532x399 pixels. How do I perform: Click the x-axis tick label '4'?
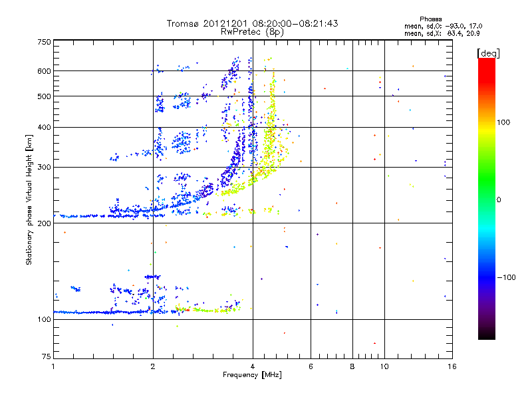(x=253, y=366)
